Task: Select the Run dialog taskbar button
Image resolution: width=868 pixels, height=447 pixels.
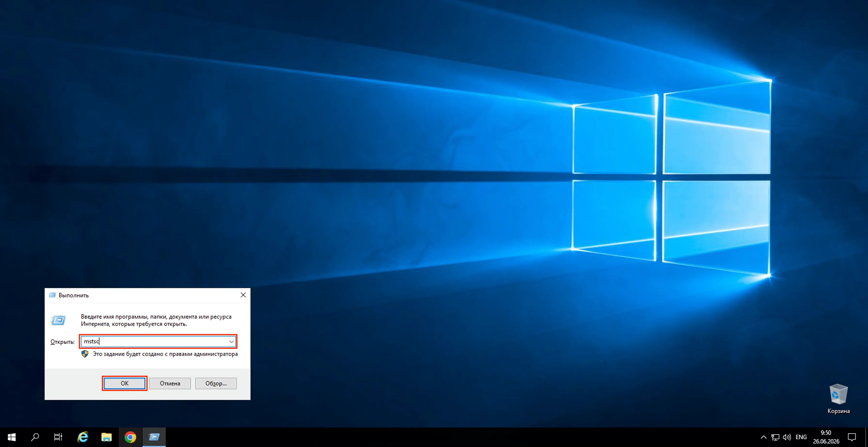Action: 154,437
